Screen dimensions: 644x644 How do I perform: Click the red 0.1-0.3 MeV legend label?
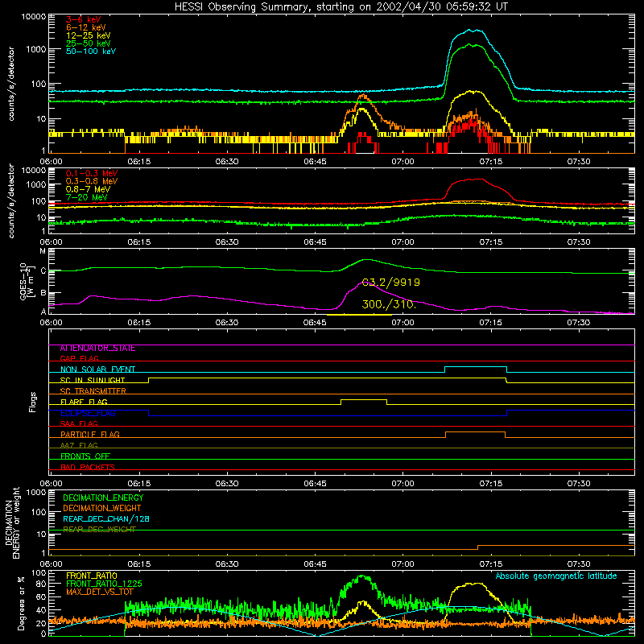click(x=92, y=173)
